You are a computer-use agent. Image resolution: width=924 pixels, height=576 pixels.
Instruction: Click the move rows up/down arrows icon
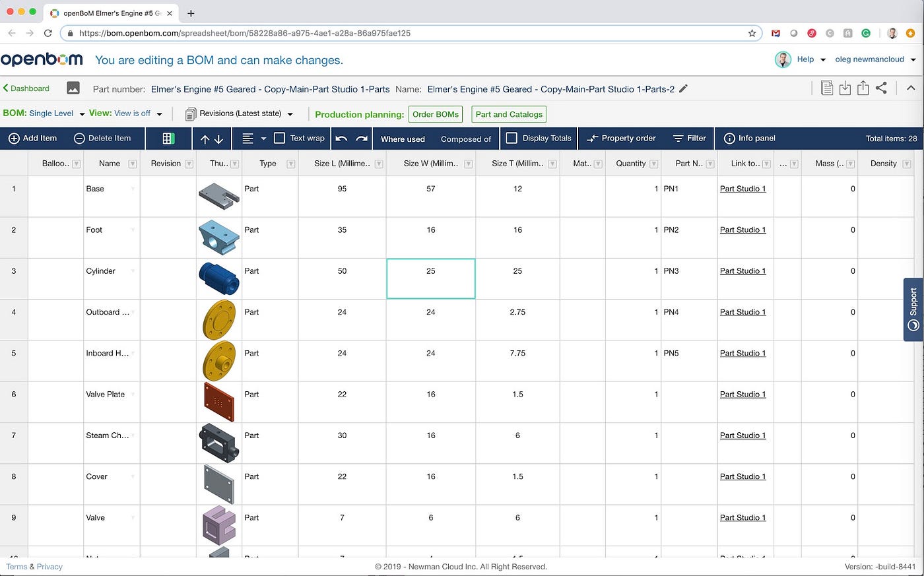[x=211, y=139]
